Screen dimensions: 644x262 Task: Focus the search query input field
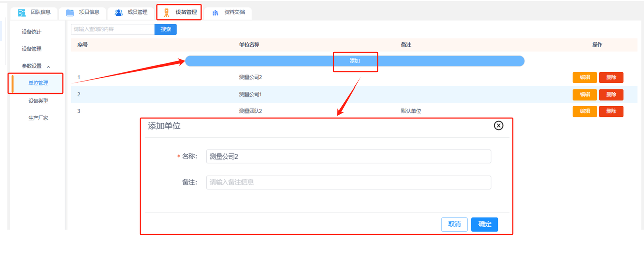[x=113, y=29]
